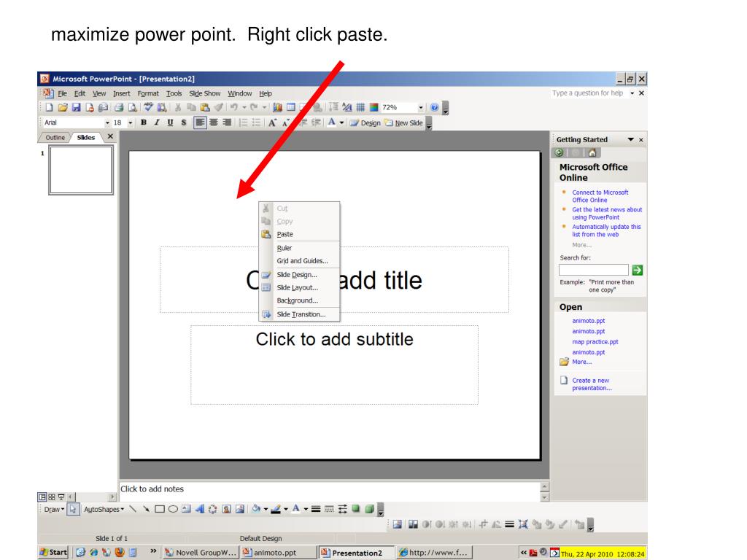This screenshot has width=747, height=560.
Task: Click the Undo arrow icon
Action: pyautogui.click(x=234, y=108)
